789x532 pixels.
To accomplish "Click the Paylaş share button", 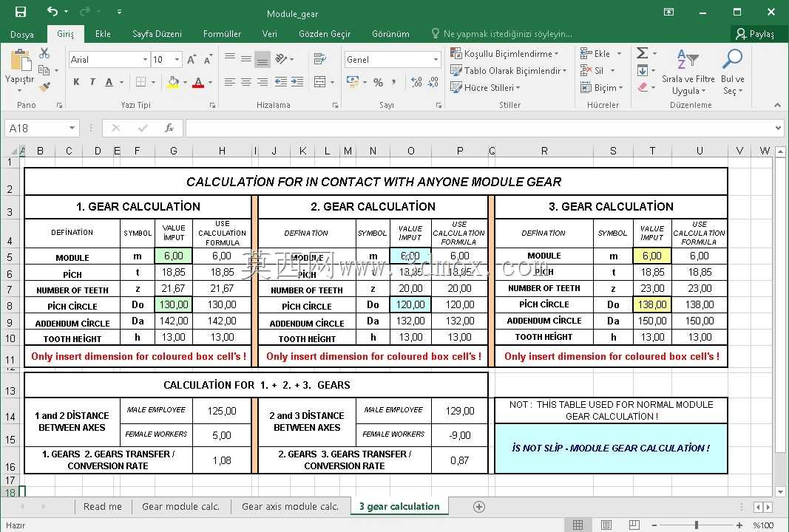I will coord(755,34).
